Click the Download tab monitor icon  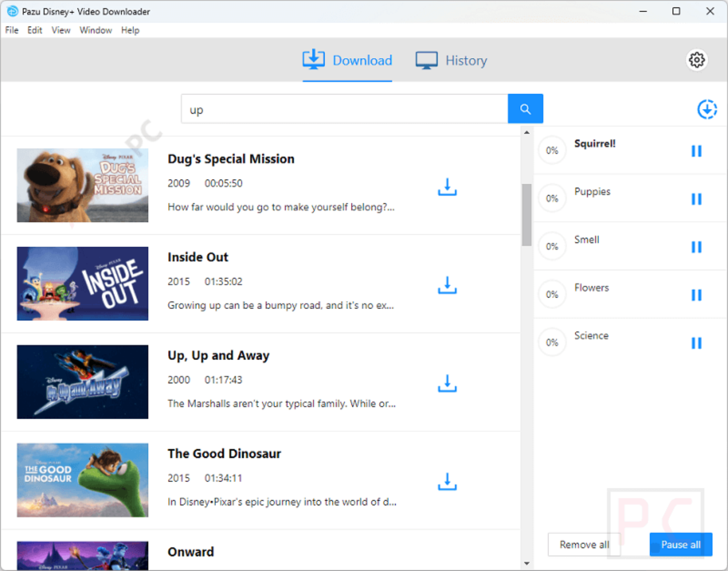(313, 59)
